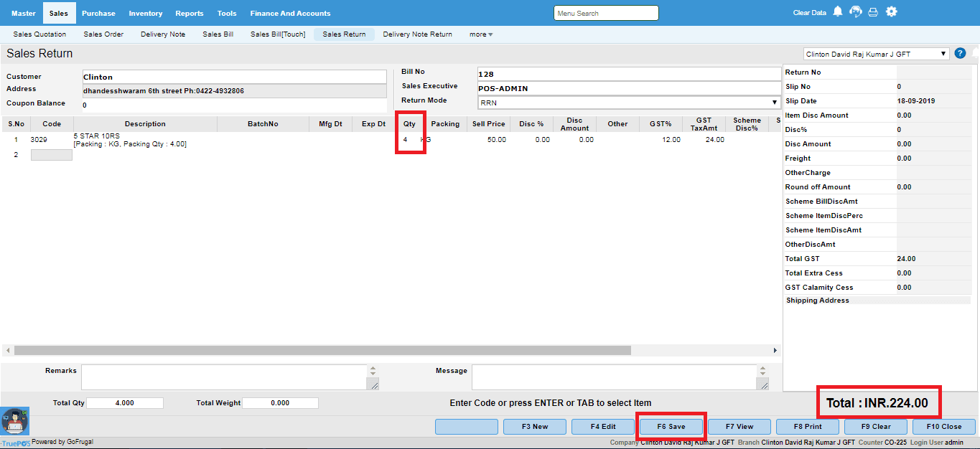Switch to Sales Bill tab
This screenshot has height=449, width=980.
218,34
